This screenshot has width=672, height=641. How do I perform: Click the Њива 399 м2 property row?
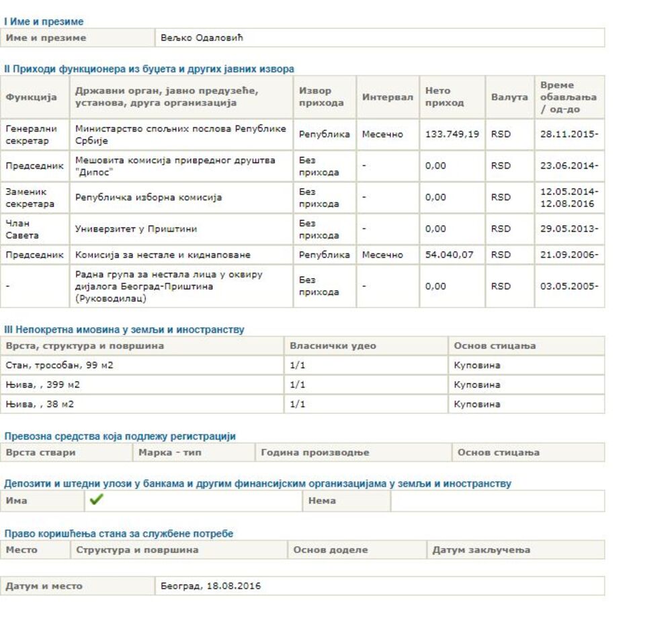click(x=43, y=385)
